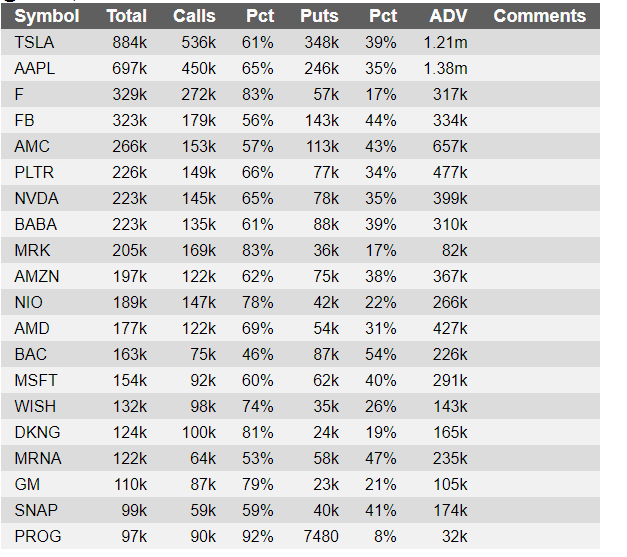627x557 pixels.
Task: Select the Puts column header
Action: tap(319, 16)
